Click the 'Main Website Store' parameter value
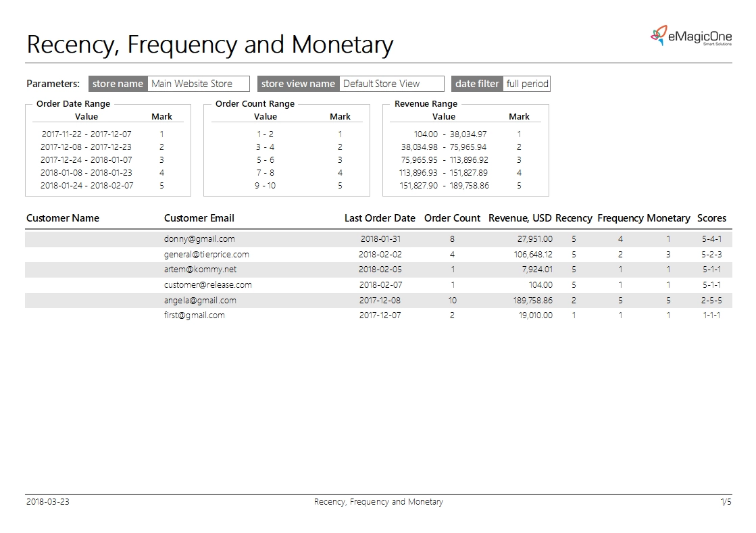The image size is (756, 533). (198, 84)
